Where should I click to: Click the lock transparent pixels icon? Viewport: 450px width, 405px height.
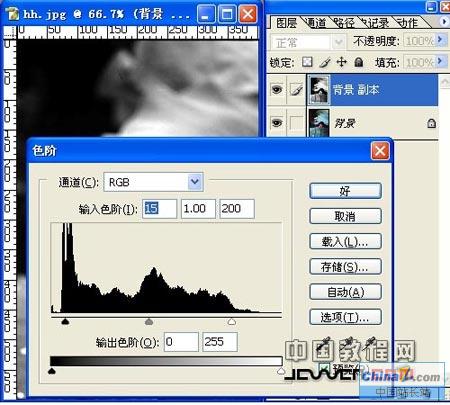307,62
